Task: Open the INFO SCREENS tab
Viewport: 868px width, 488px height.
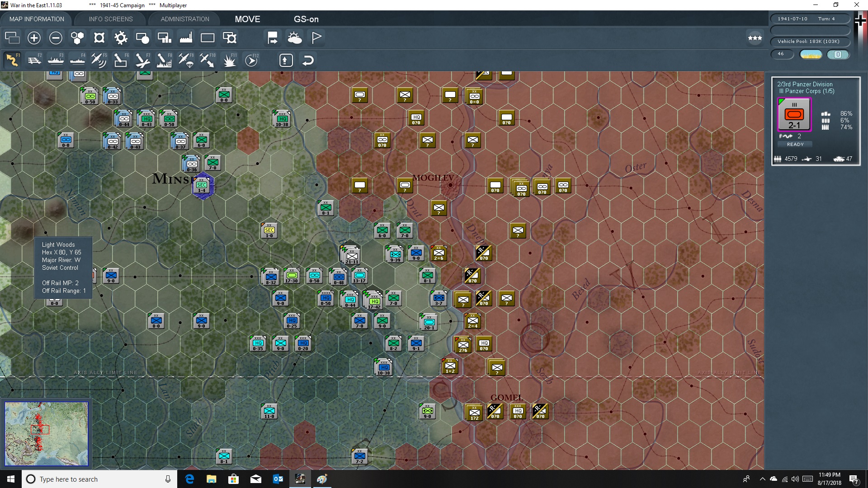Action: tap(111, 19)
